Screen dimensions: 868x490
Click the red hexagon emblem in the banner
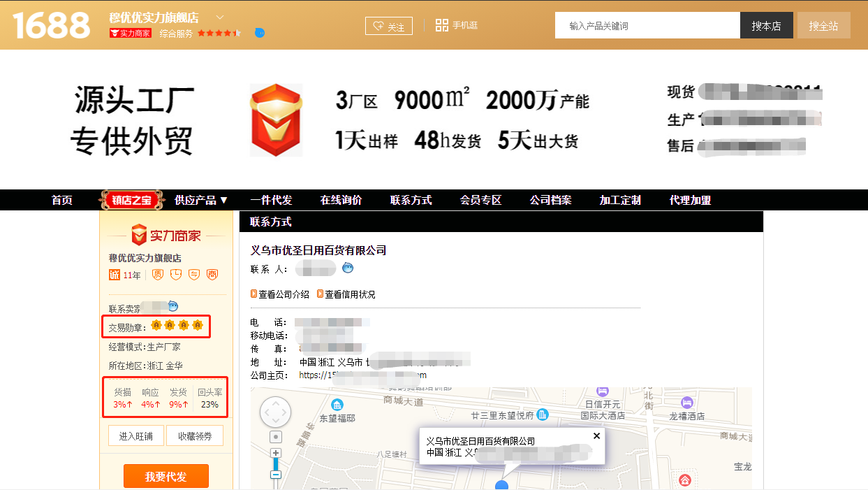point(277,120)
